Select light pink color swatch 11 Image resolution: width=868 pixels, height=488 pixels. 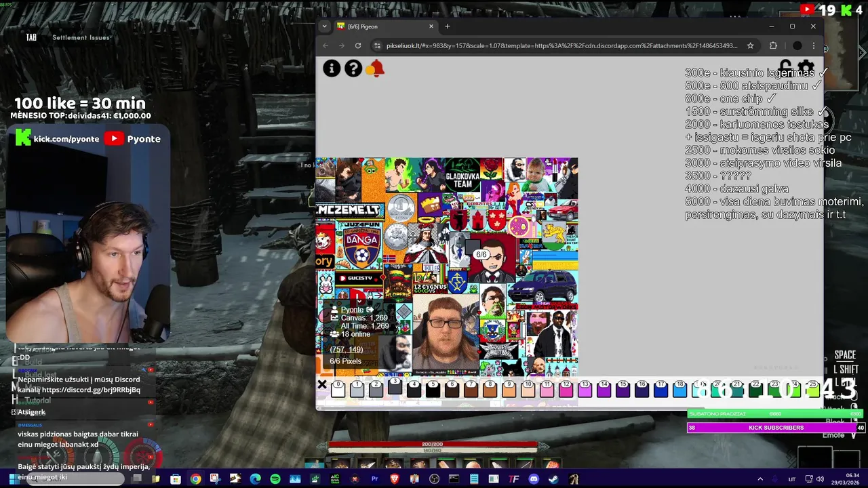point(547,388)
